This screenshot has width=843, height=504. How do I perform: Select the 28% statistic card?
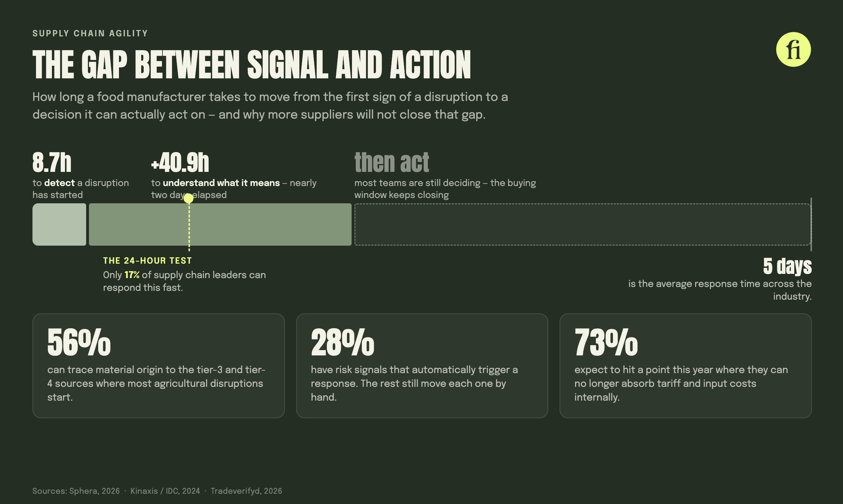coord(422,366)
